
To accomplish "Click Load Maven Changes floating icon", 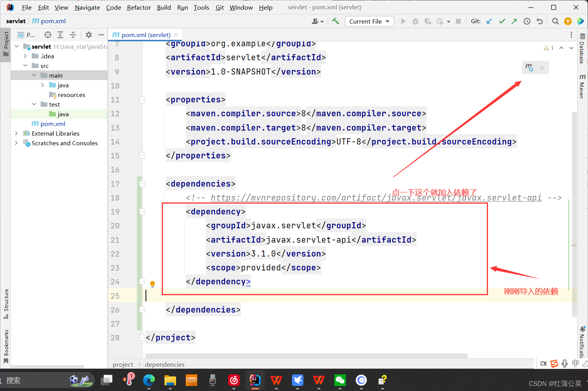I will pos(529,68).
